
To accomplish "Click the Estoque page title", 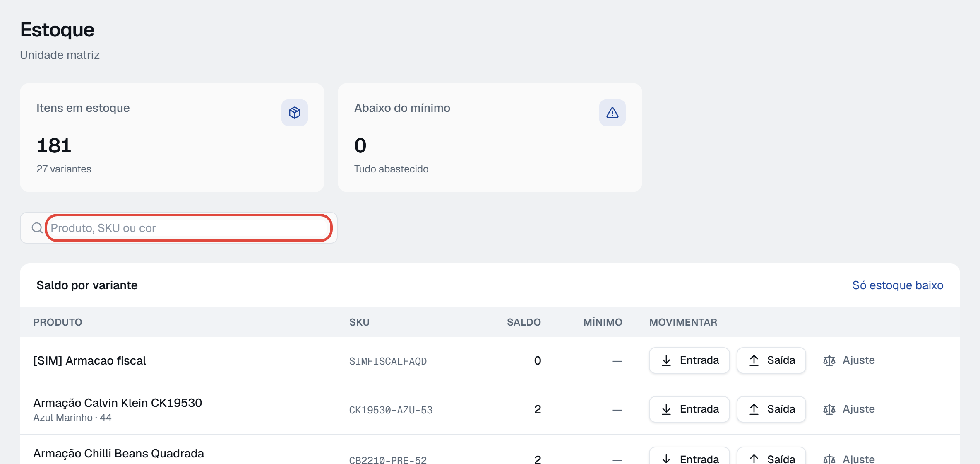I will tap(57, 30).
